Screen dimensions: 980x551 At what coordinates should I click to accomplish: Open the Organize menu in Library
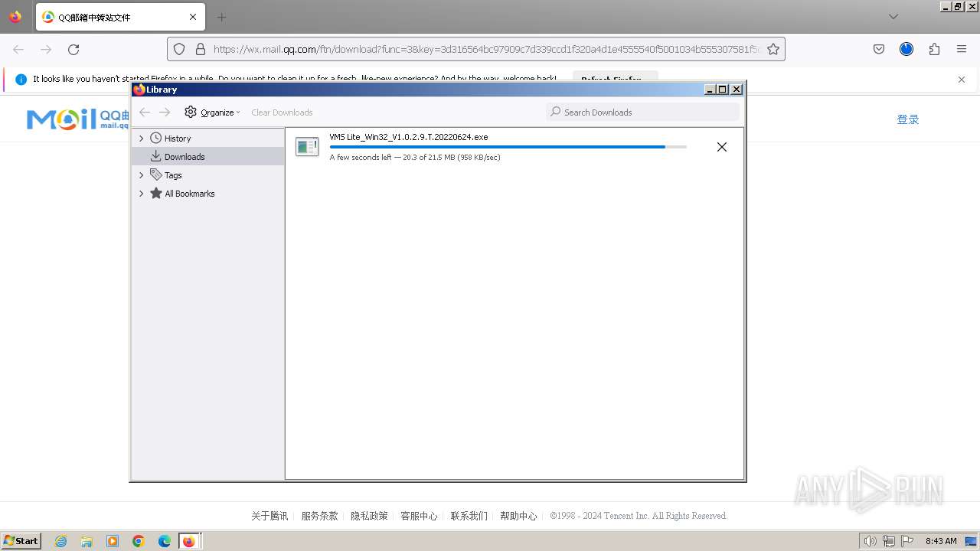212,112
